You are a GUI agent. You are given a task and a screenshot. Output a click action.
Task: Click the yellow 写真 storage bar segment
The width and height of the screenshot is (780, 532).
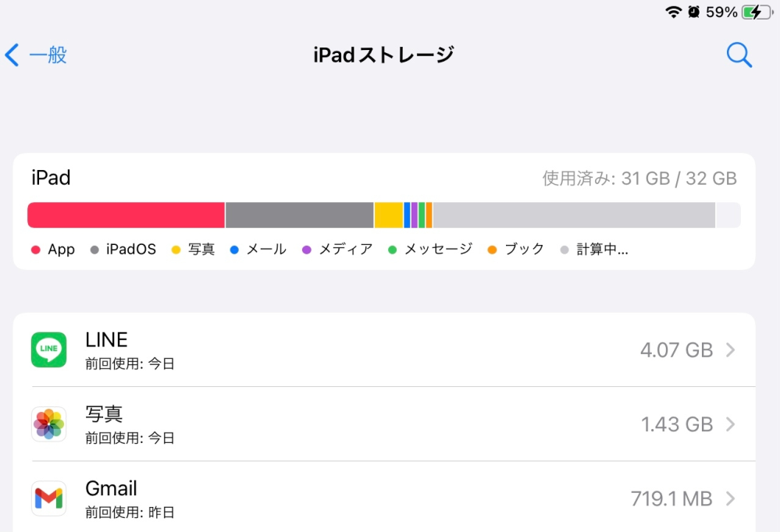pos(388,215)
